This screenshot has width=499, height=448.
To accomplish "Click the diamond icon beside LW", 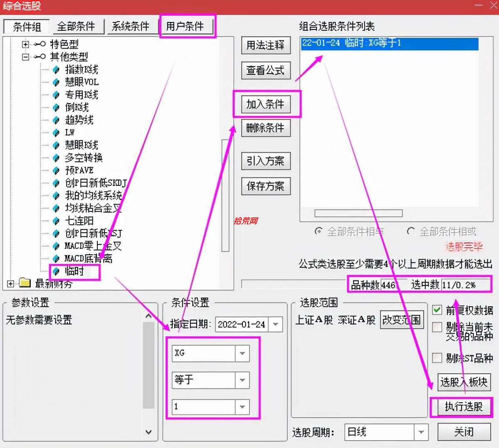I will (56, 133).
